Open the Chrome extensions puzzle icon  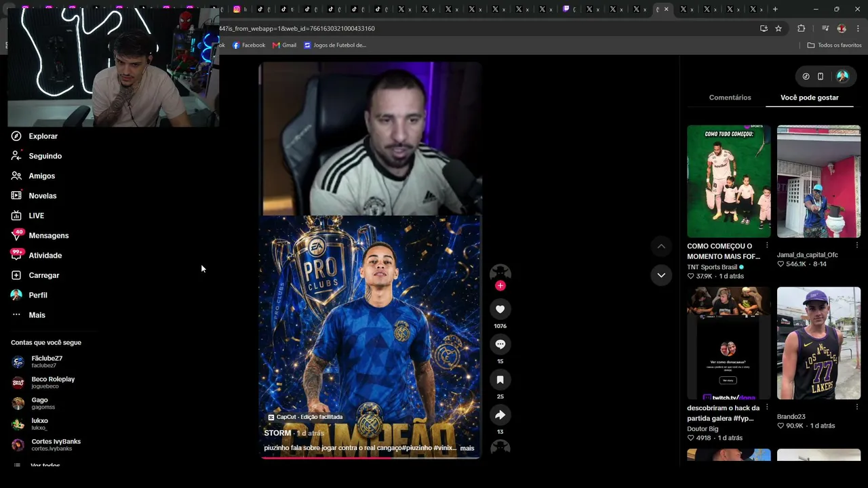tap(801, 28)
